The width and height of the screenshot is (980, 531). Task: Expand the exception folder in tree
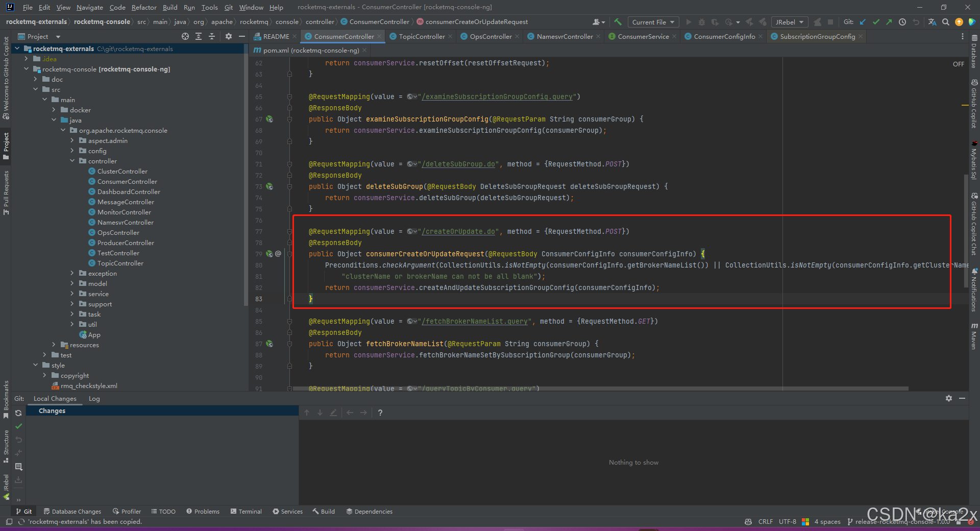(72, 273)
